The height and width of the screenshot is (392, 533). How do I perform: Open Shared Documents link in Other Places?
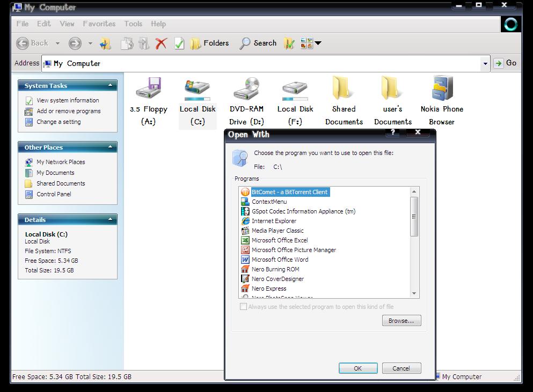61,183
